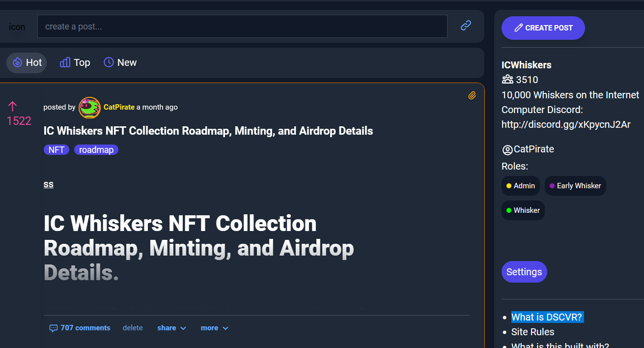Sort posts by Hot
Screen dimensions: 644x348
(x=27, y=63)
